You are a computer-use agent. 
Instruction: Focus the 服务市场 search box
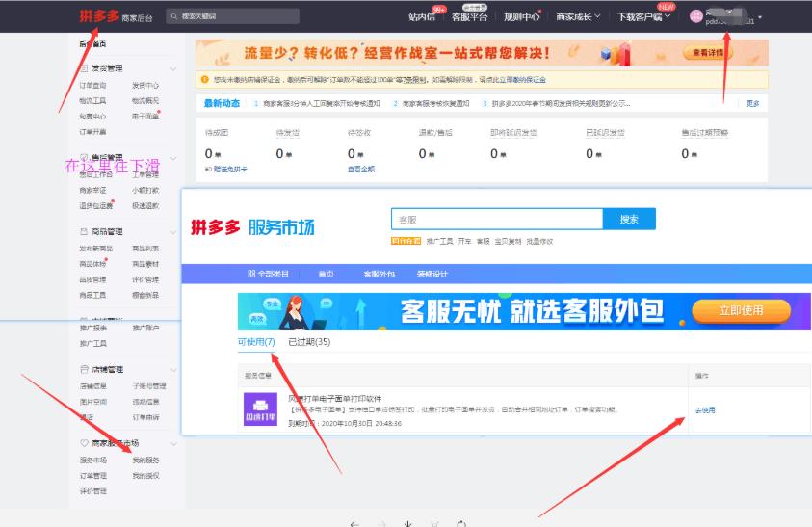(x=497, y=220)
